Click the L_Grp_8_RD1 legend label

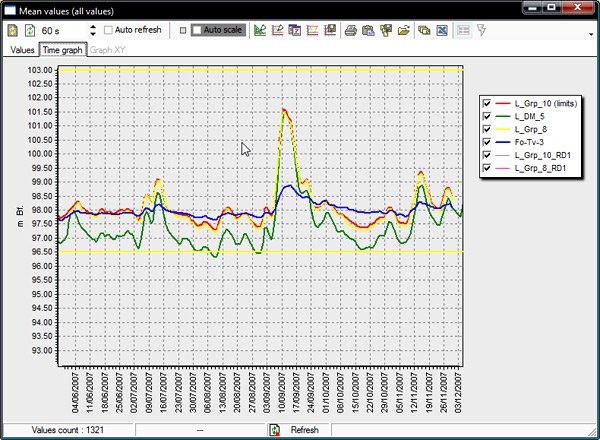(540, 168)
